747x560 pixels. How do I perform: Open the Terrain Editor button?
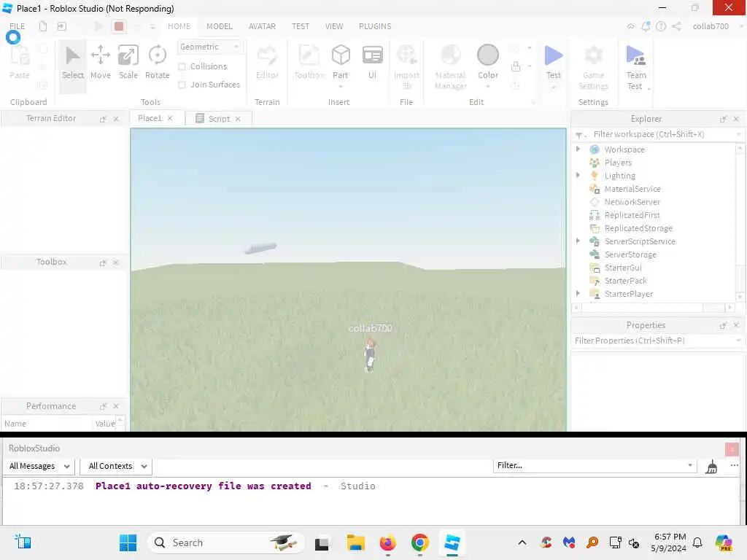tap(267, 63)
